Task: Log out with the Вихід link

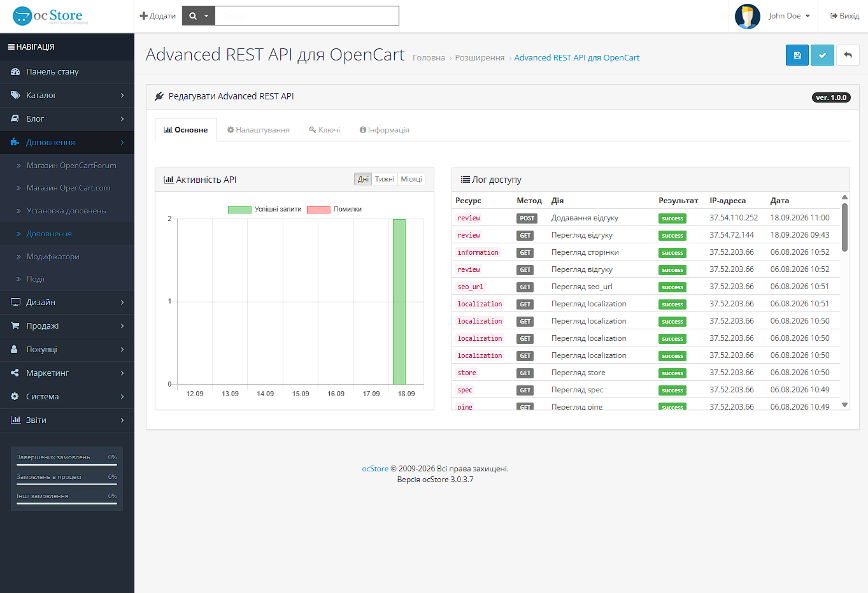Action: coord(844,16)
